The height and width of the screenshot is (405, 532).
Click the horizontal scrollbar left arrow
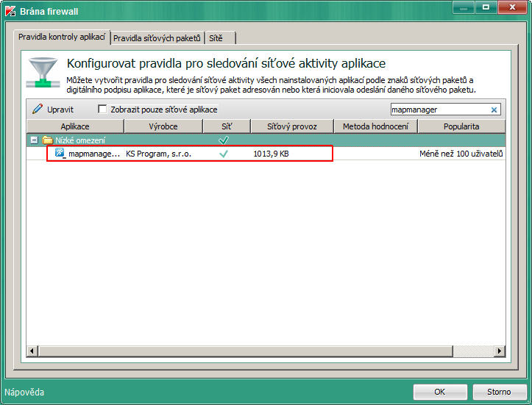[x=32, y=351]
